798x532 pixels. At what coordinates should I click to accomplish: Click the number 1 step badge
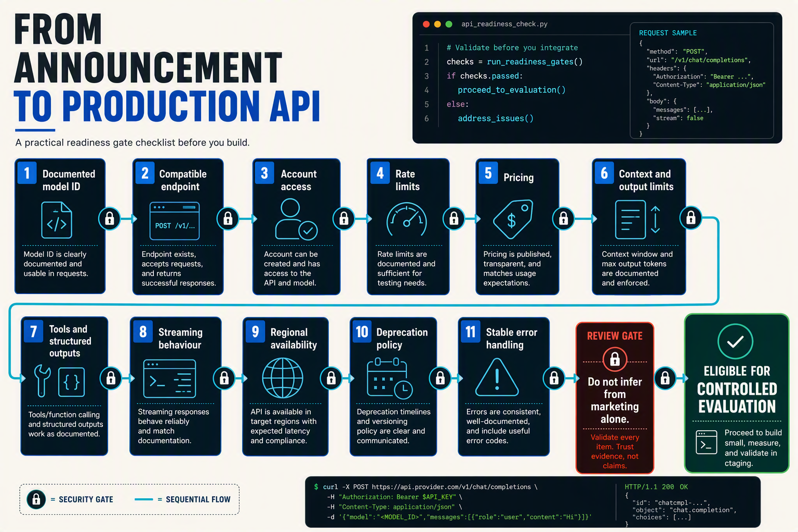tap(27, 172)
